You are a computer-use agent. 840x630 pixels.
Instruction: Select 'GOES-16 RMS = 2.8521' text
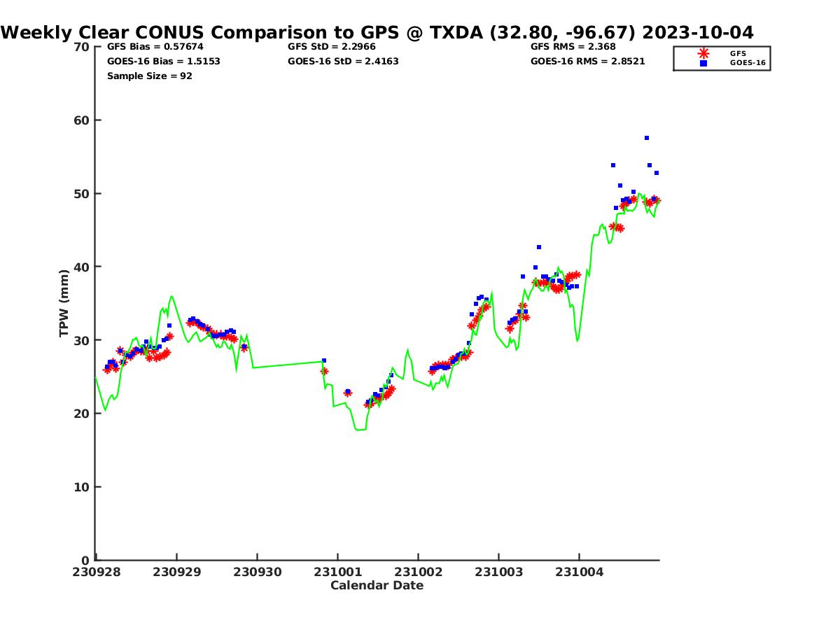[x=588, y=62]
